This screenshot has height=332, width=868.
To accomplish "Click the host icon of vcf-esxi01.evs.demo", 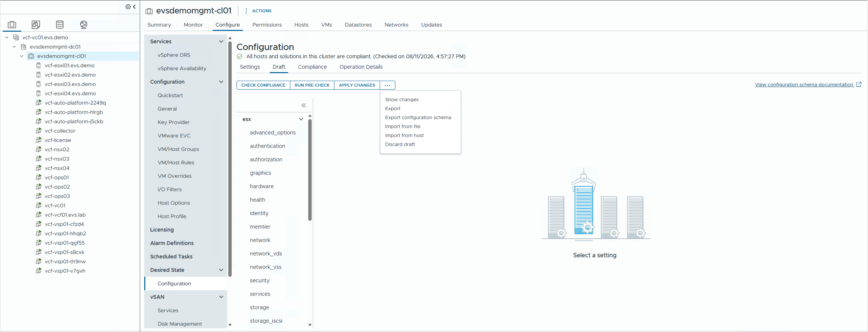I will tap(38, 65).
